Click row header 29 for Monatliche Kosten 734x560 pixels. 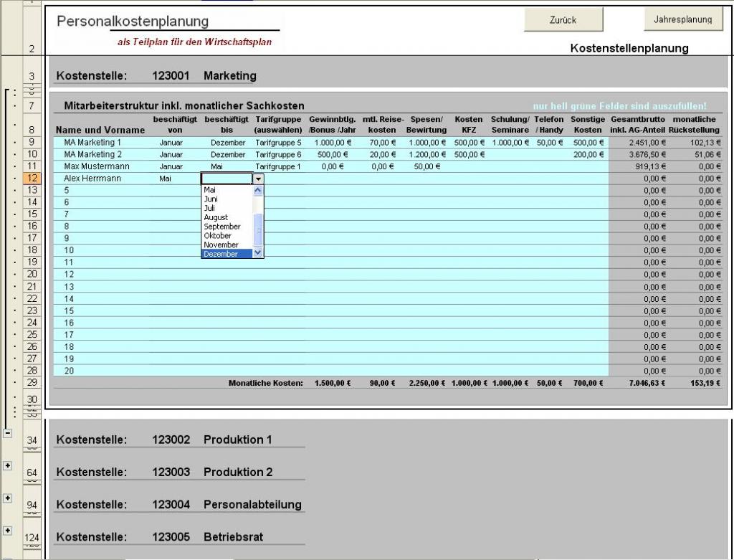click(32, 384)
